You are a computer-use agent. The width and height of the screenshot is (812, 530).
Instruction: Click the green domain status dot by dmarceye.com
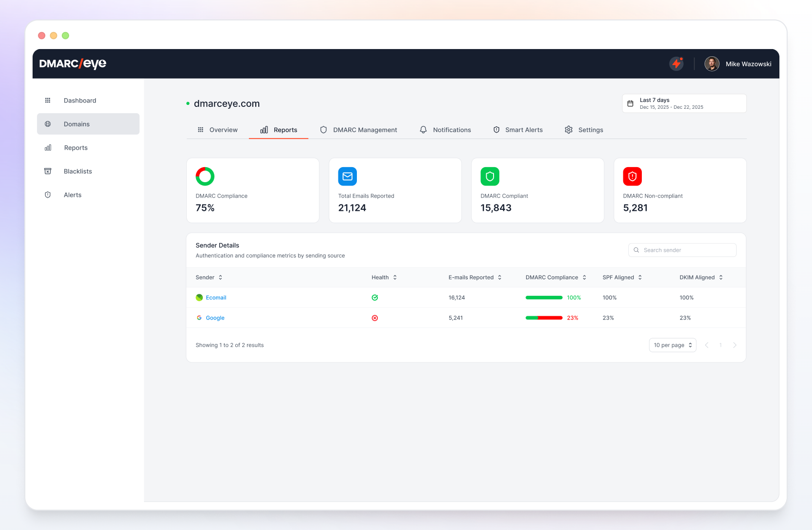[x=188, y=103]
